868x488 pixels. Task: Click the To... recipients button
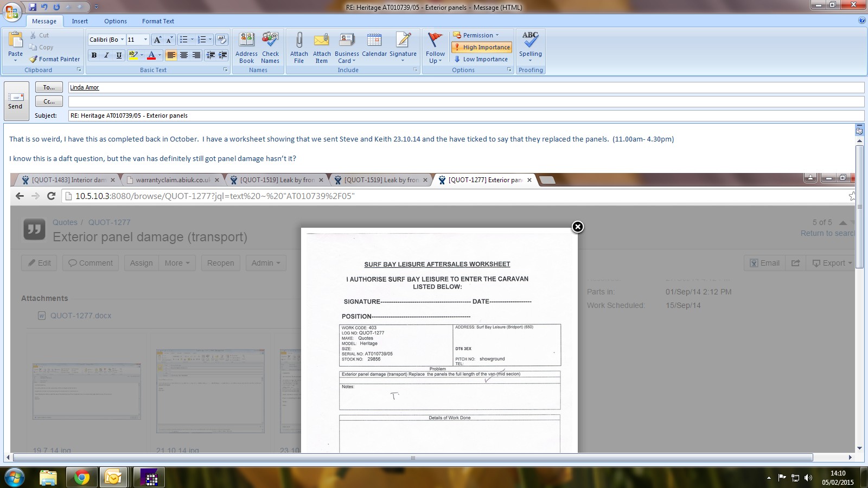[x=49, y=87]
